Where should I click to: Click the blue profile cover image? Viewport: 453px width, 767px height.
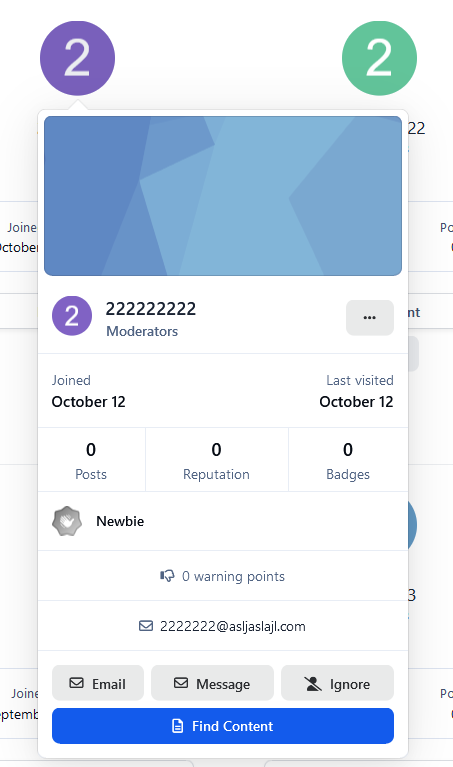pyautogui.click(x=223, y=196)
